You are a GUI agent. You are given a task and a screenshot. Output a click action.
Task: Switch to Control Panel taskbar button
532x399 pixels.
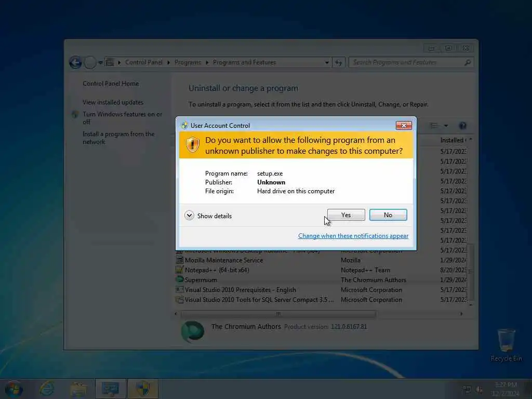coord(110,389)
